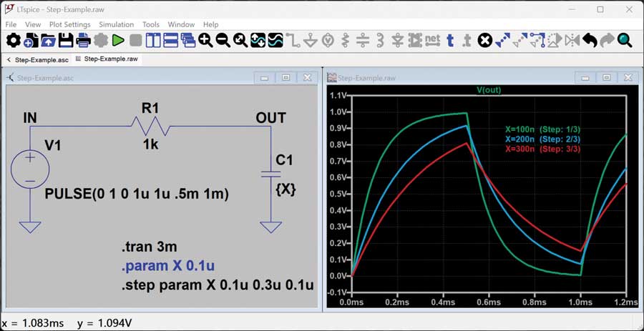This screenshot has width=644, height=331.
Task: Click the V(out) trace label
Action: pos(490,90)
